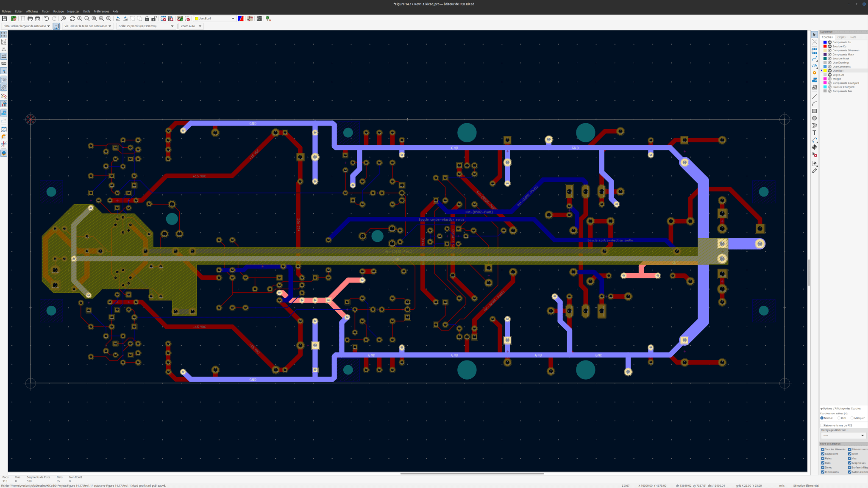Select the Add Rule Area tool
The height and width of the screenshot is (488, 868).
click(x=814, y=87)
